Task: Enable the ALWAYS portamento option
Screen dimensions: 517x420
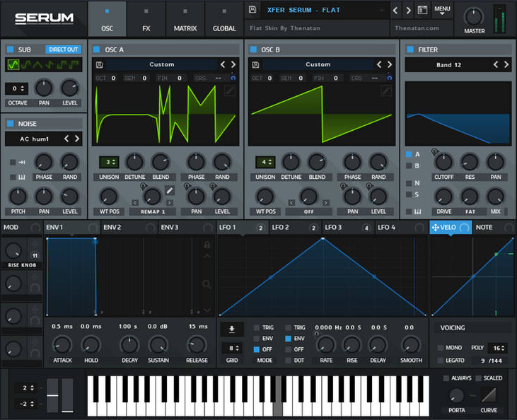Action: coord(446,378)
